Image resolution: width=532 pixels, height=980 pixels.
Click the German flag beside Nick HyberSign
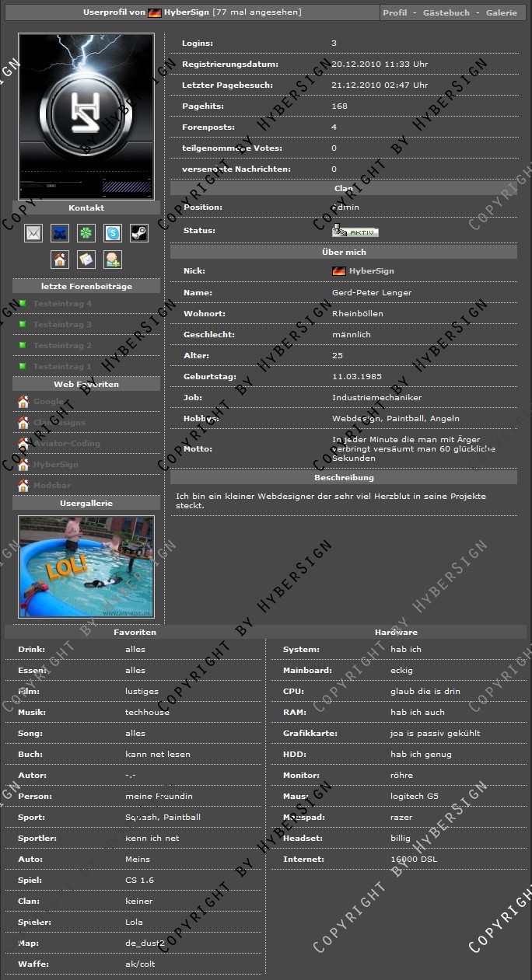338,271
